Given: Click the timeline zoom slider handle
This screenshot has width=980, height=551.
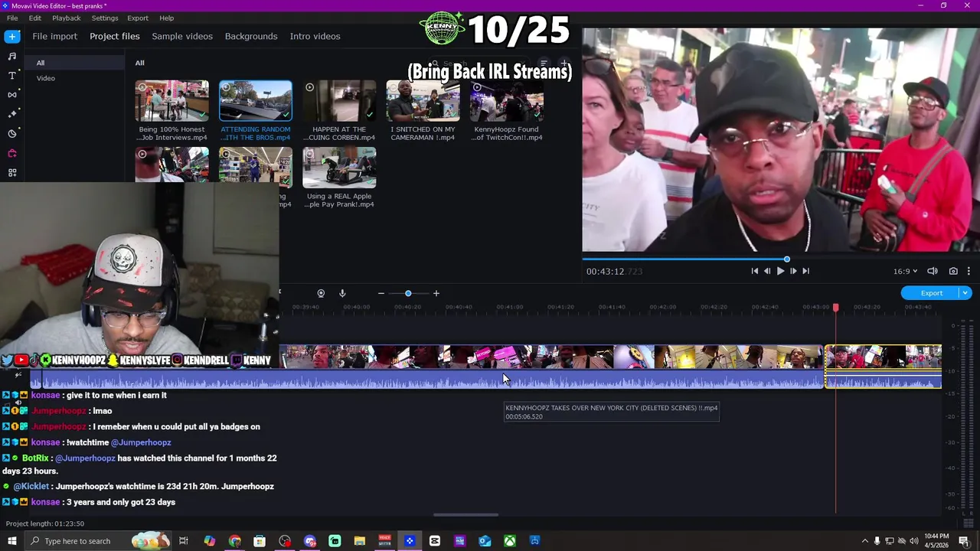Looking at the screenshot, I should pyautogui.click(x=408, y=293).
